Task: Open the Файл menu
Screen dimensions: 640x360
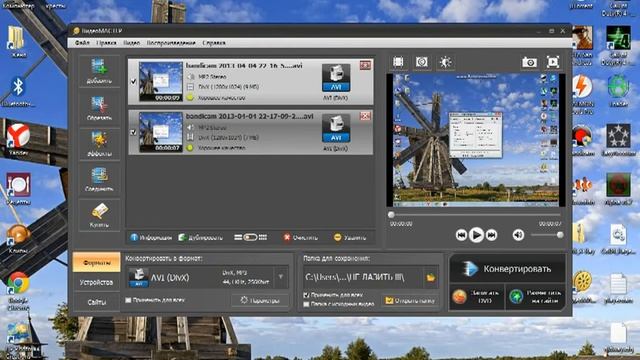Action: (x=82, y=42)
